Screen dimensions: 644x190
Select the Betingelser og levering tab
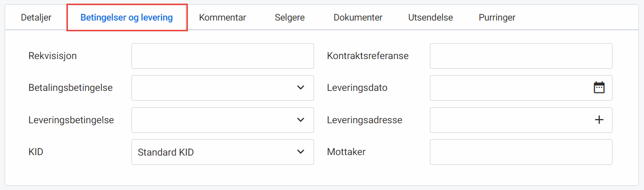coord(127,17)
